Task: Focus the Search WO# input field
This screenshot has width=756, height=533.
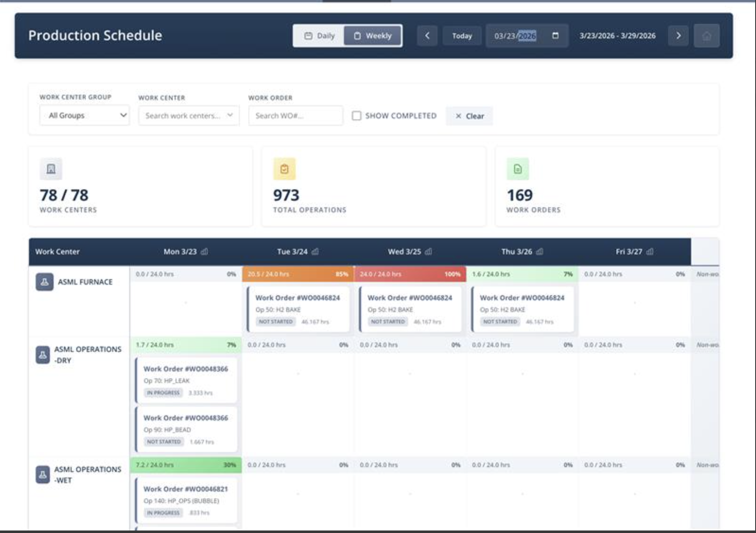Action: pyautogui.click(x=295, y=116)
